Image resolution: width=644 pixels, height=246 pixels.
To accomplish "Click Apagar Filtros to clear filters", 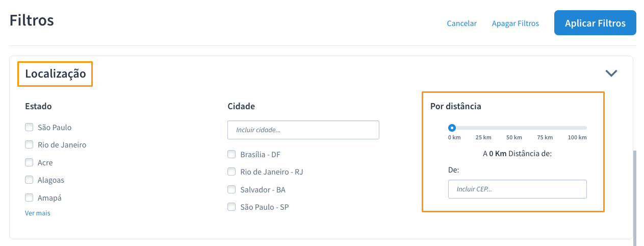I will point(515,23).
